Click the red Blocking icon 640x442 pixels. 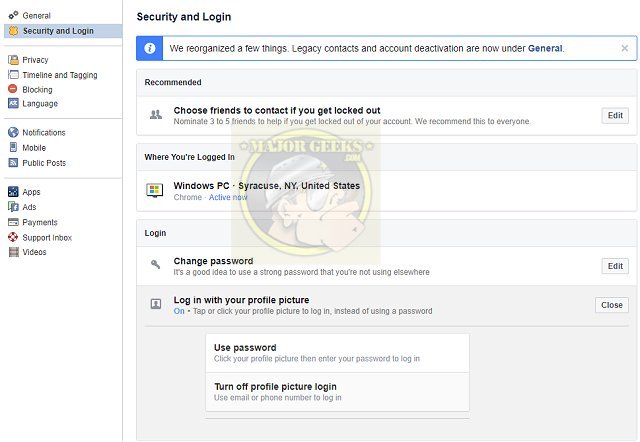pos(13,89)
